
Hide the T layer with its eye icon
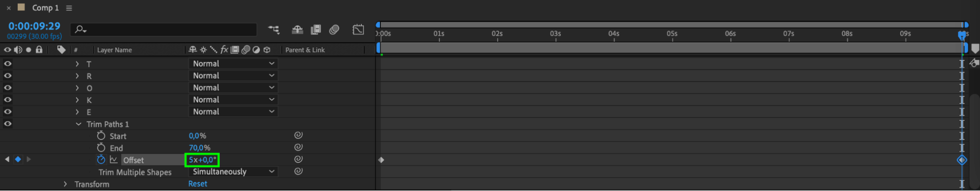(8, 63)
